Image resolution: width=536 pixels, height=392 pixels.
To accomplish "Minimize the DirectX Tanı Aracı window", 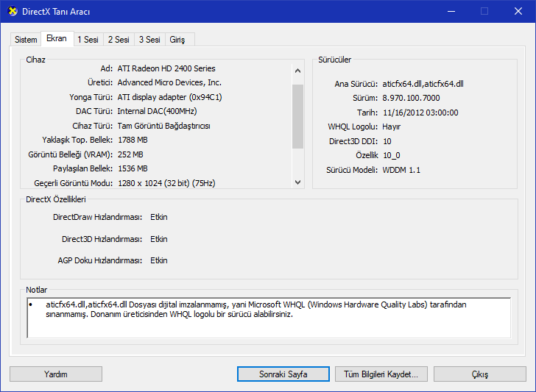I will tap(451, 11).
